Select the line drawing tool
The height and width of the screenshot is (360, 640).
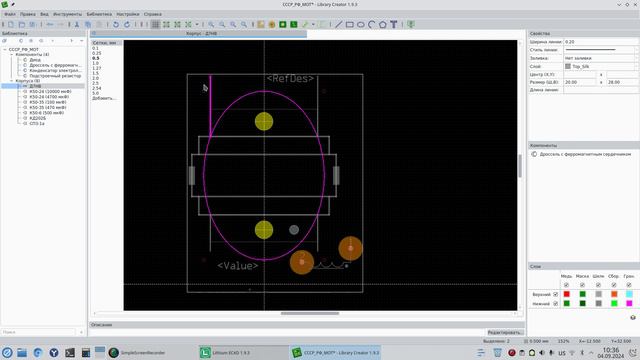tap(339, 24)
